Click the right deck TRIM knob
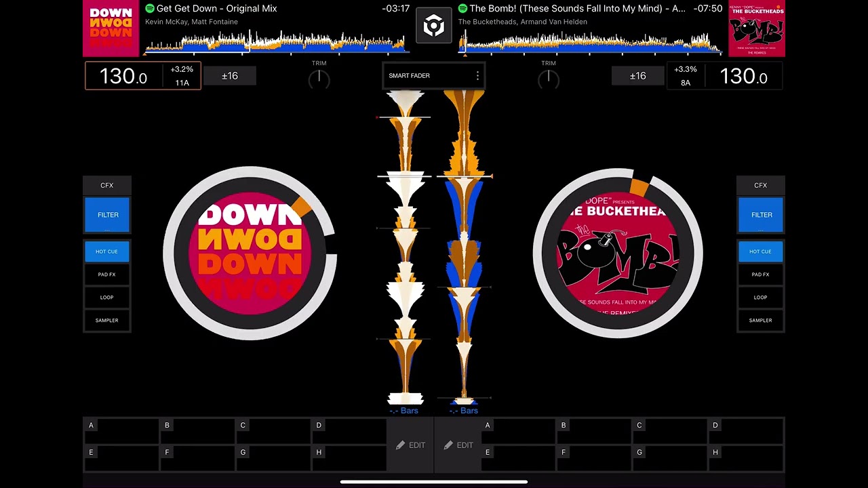The height and width of the screenshot is (488, 868). coord(548,79)
